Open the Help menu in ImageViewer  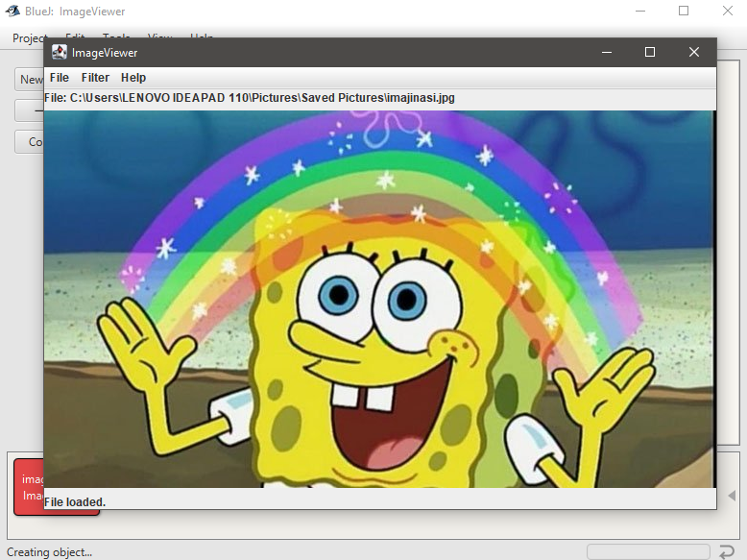133,78
